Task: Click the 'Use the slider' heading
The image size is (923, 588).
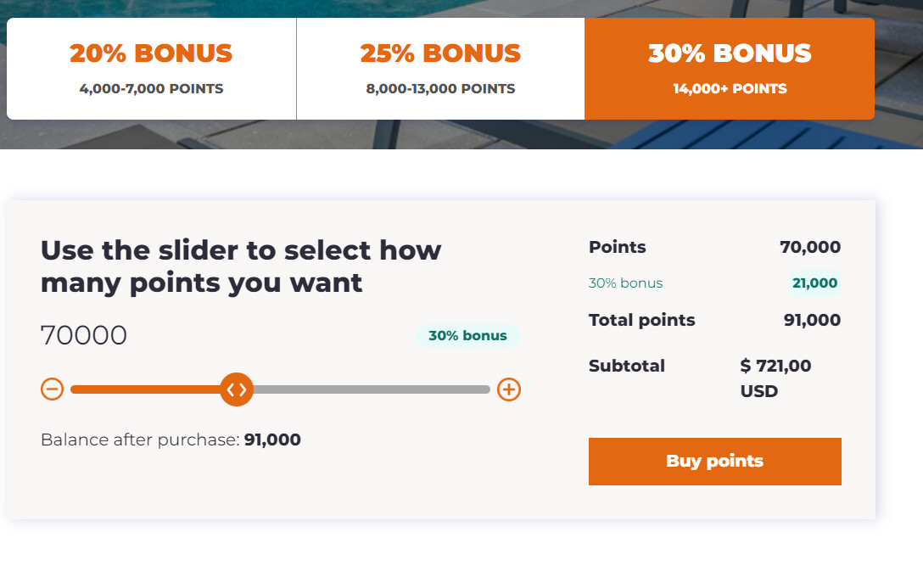Action: pos(241,266)
